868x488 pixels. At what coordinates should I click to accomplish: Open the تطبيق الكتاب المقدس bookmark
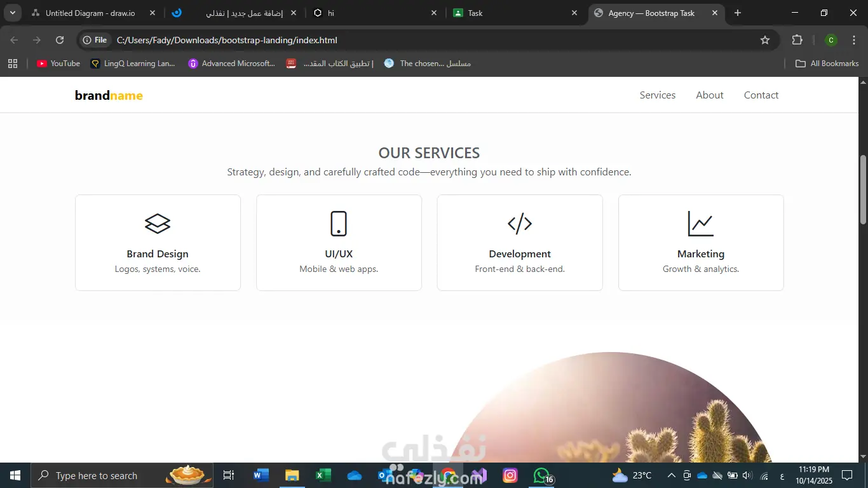(x=330, y=64)
